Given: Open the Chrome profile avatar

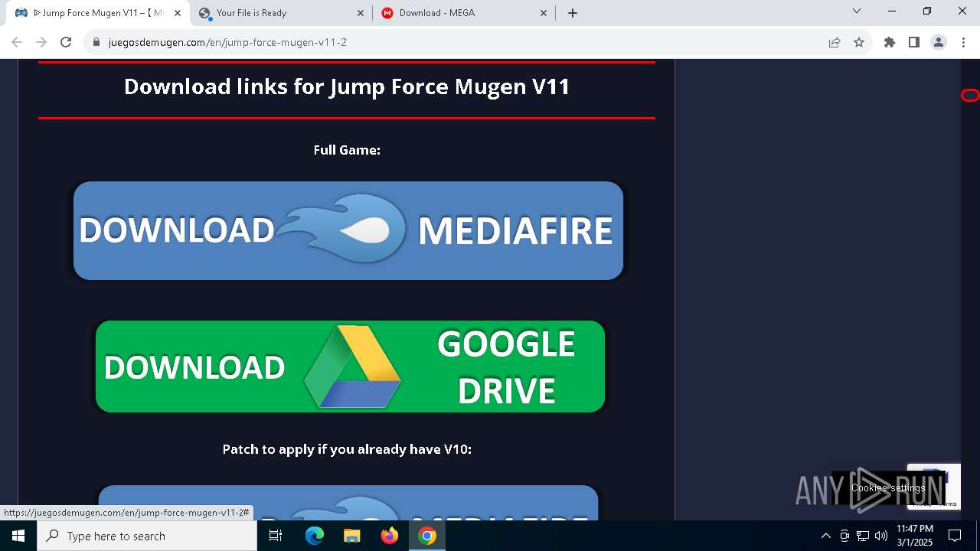Looking at the screenshot, I should [939, 42].
